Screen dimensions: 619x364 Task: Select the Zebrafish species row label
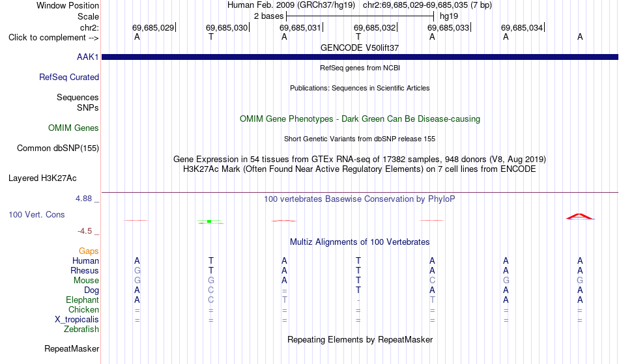81,329
